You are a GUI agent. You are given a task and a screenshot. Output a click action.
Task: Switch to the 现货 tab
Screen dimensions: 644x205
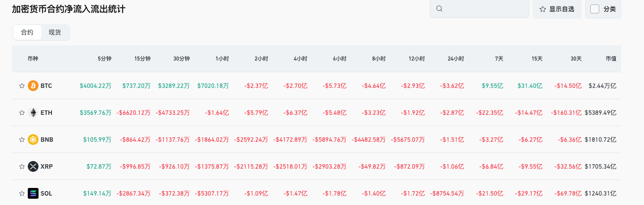click(x=55, y=32)
